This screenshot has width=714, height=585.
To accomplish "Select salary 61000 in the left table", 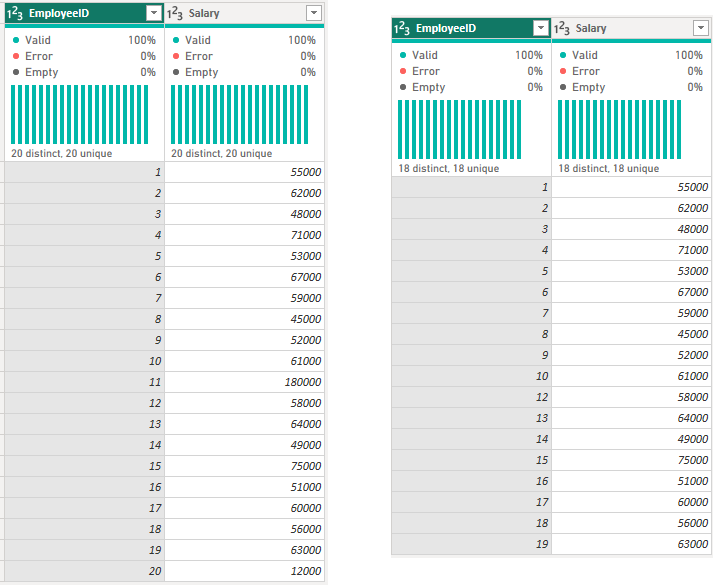I will coord(244,361).
